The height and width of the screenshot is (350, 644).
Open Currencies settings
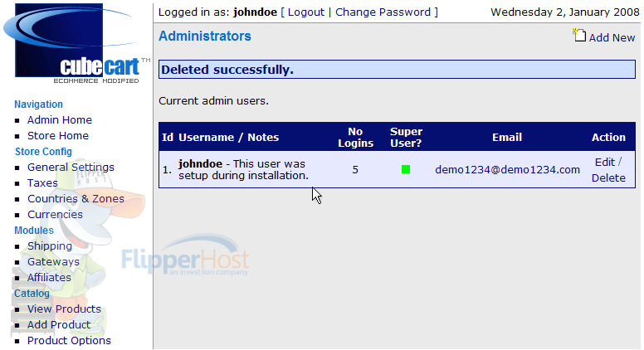(x=55, y=215)
